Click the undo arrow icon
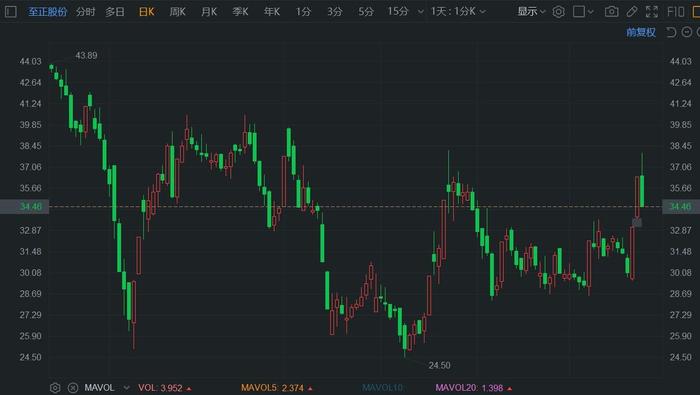The height and width of the screenshot is (395, 700). [x=671, y=32]
